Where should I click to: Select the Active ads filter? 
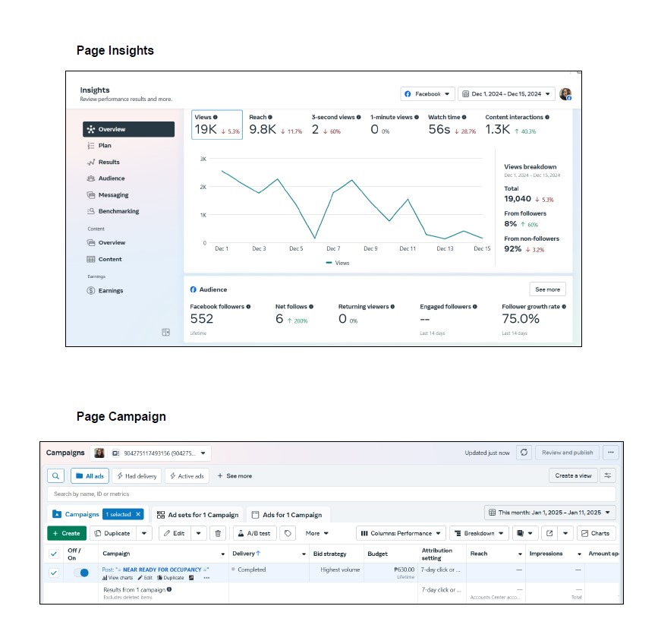(x=187, y=476)
